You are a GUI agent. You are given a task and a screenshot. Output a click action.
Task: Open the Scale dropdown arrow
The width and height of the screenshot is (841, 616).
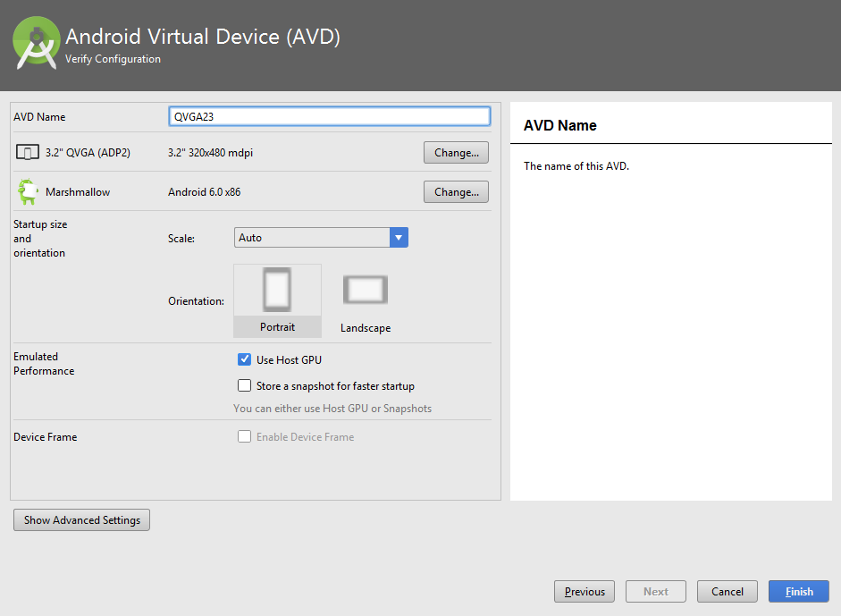point(399,238)
